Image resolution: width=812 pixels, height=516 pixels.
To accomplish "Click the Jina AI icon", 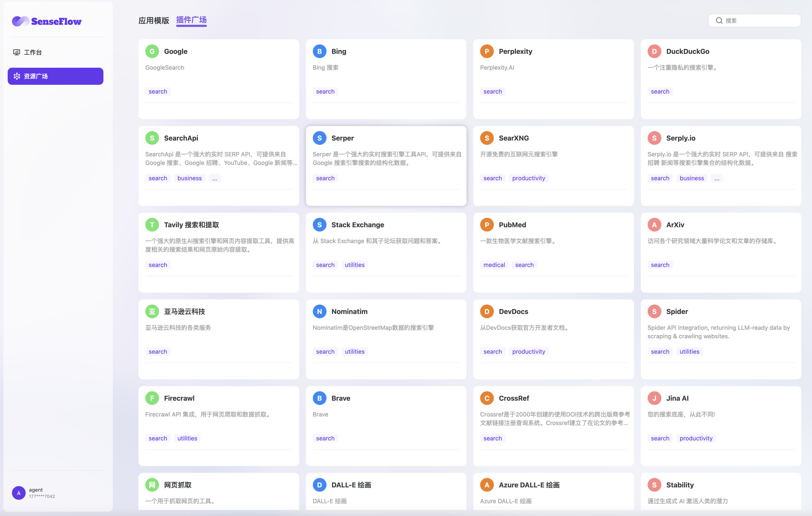I will [654, 398].
